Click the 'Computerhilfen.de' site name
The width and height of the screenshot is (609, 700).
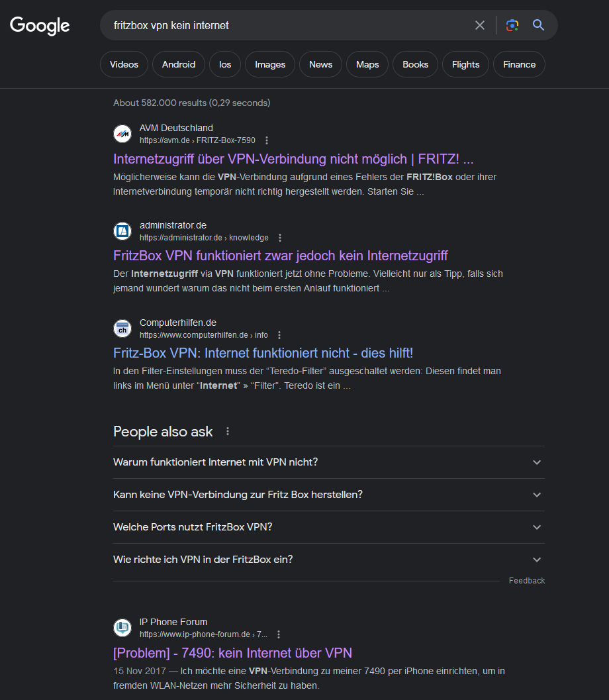[177, 323]
